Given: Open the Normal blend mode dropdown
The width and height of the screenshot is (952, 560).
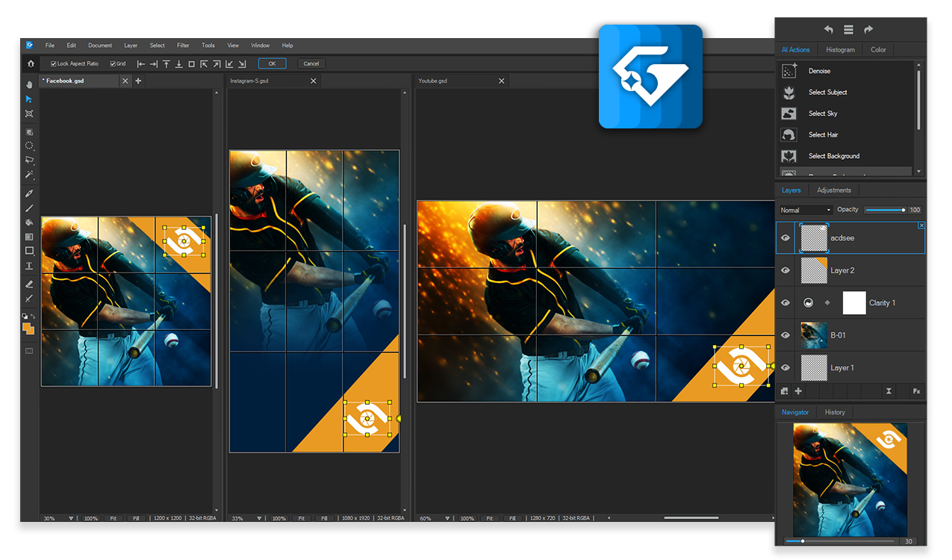Looking at the screenshot, I should point(806,211).
